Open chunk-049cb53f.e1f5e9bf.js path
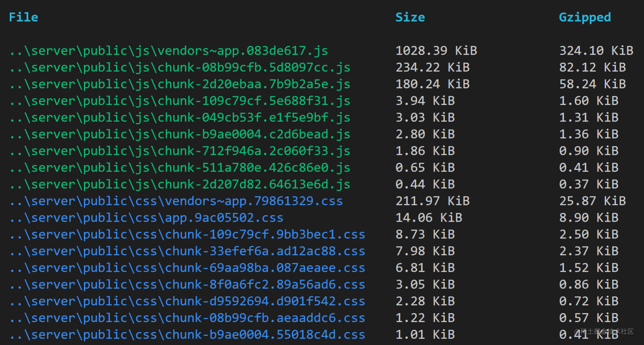Image resolution: width=644 pixels, height=345 pixels. coord(180,118)
